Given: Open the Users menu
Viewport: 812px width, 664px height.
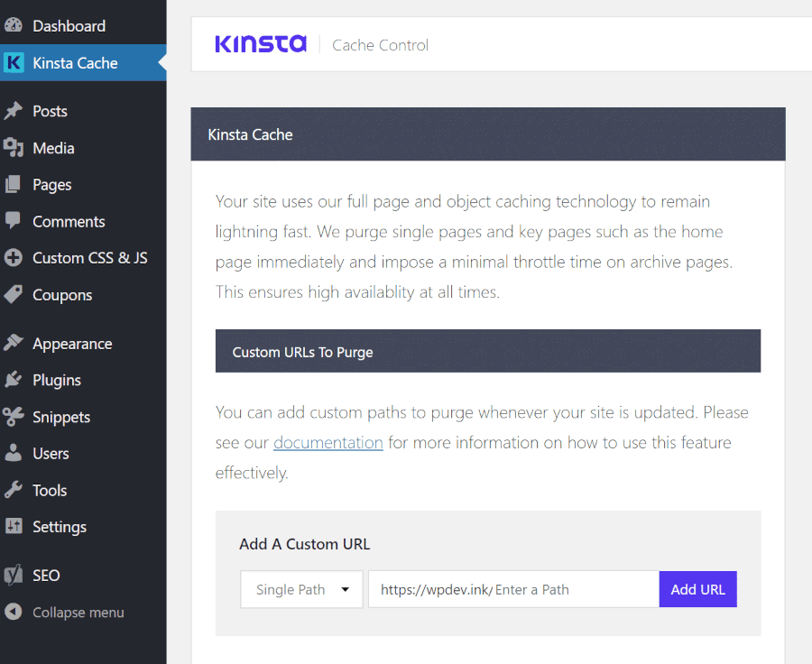Looking at the screenshot, I should tap(83, 453).
